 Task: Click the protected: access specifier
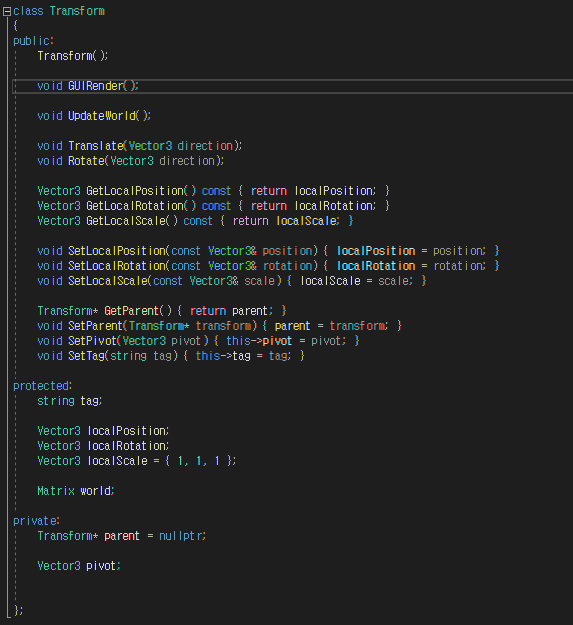tap(42, 386)
